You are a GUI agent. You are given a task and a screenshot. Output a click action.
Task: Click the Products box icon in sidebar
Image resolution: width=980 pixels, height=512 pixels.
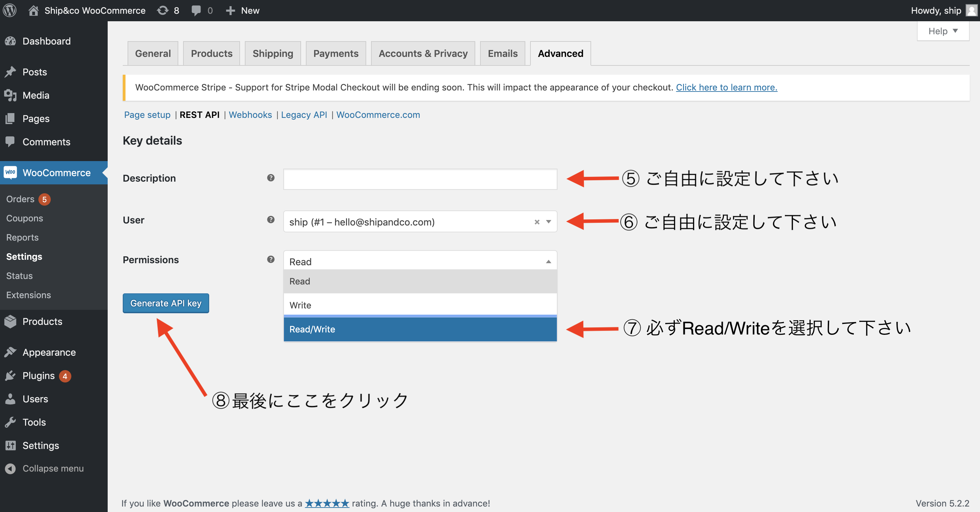click(x=10, y=321)
